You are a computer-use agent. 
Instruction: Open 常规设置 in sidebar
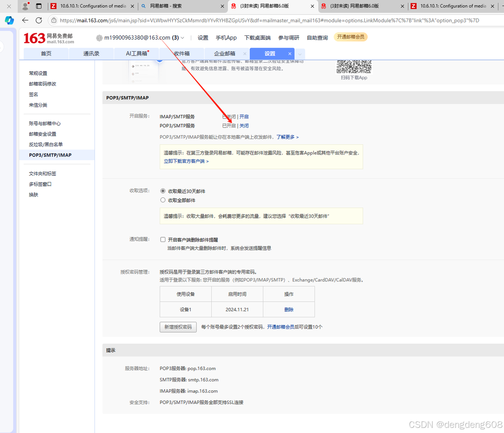(x=38, y=73)
